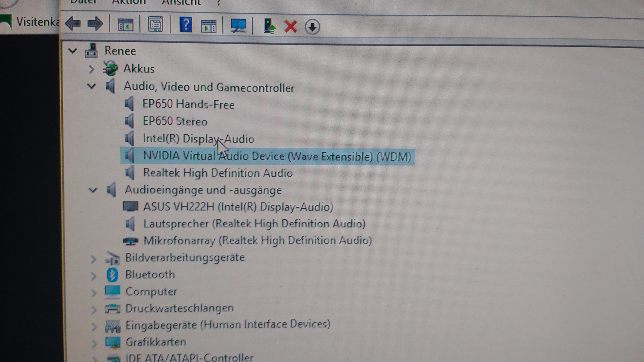Select the EP650 Stereo device
The image size is (644, 362).
(175, 121)
